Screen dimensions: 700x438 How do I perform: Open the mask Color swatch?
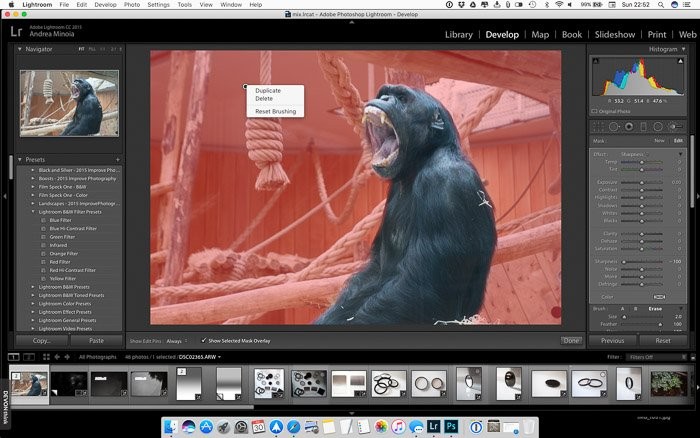click(659, 297)
